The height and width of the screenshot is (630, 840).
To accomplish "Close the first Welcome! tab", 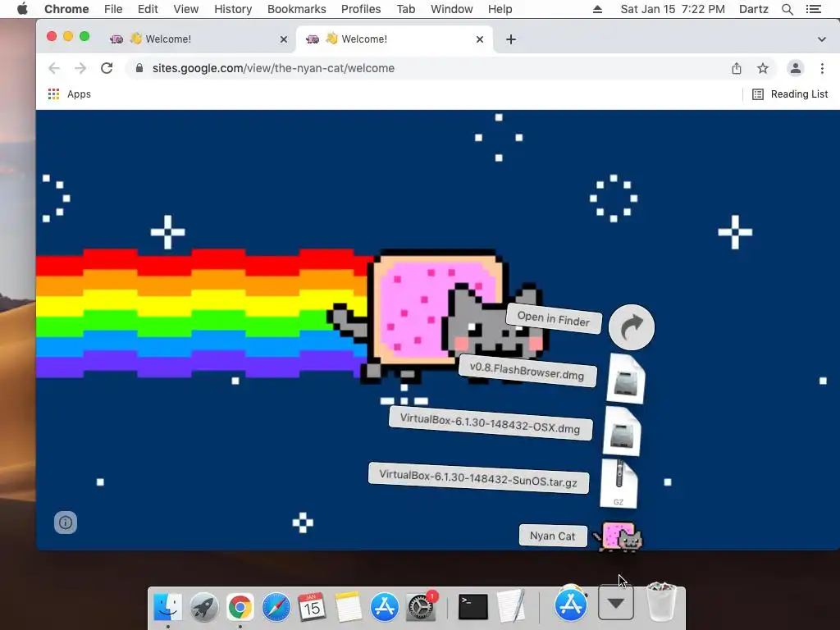I will coord(283,39).
